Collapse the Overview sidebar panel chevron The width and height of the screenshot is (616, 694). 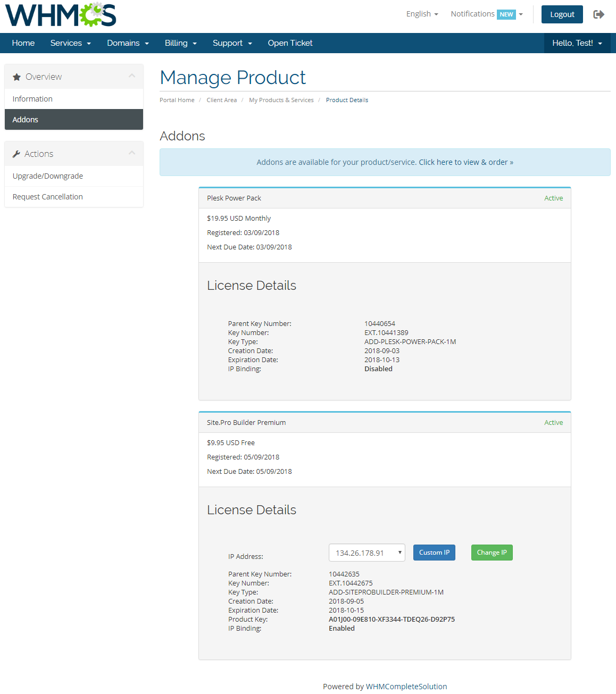tap(132, 77)
